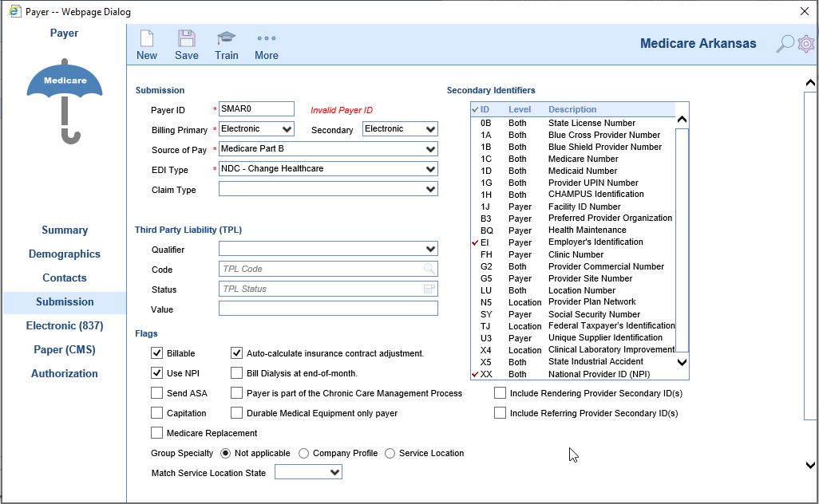The image size is (819, 504).
Task: Open the More options ellipsis
Action: pos(267,38)
